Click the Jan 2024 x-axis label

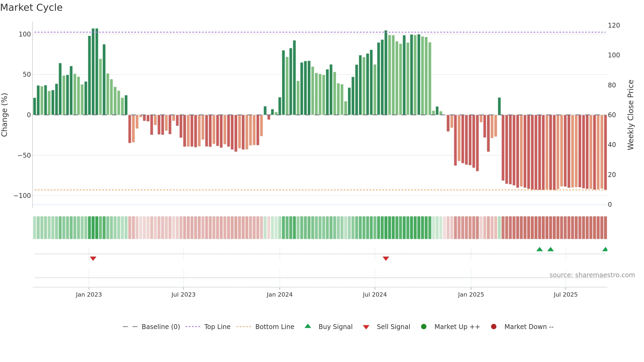[280, 295]
